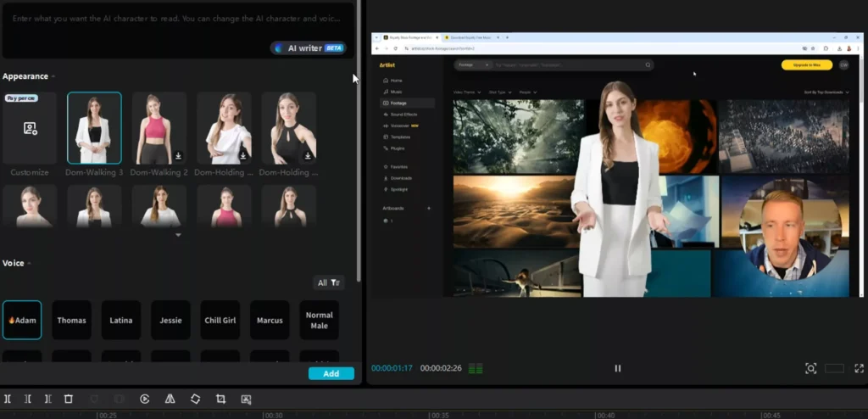The height and width of the screenshot is (419, 868).
Task: Open the Shot Type filter dropdown
Action: (x=500, y=92)
